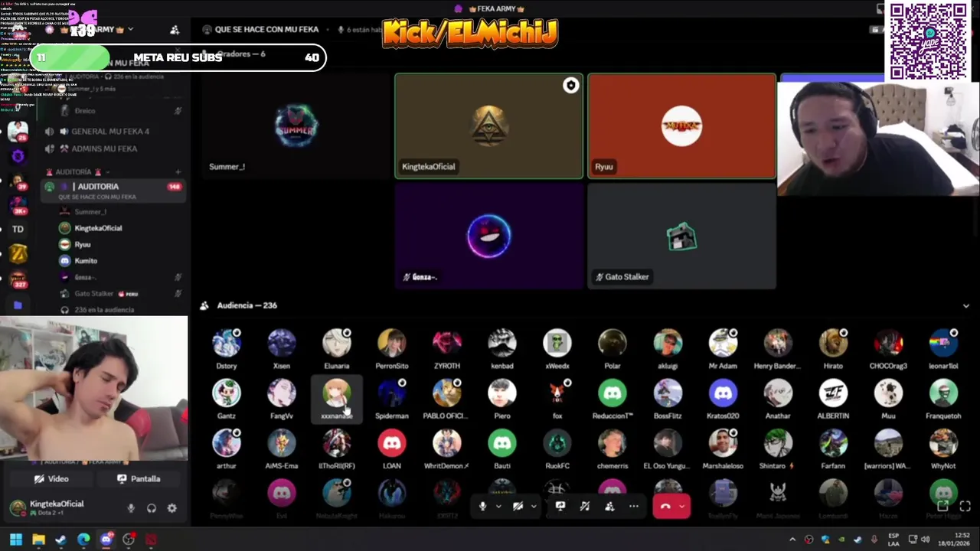Open camera options arrow in call bar

(534, 507)
